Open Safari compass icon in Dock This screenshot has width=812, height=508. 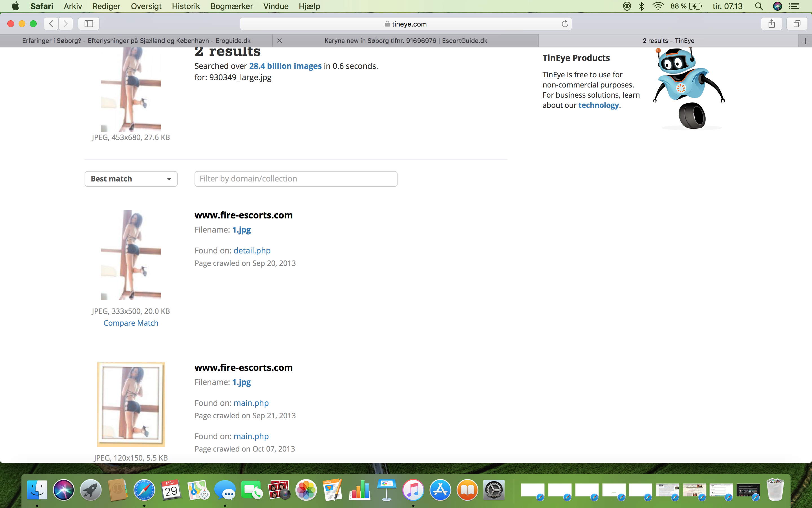click(x=144, y=490)
